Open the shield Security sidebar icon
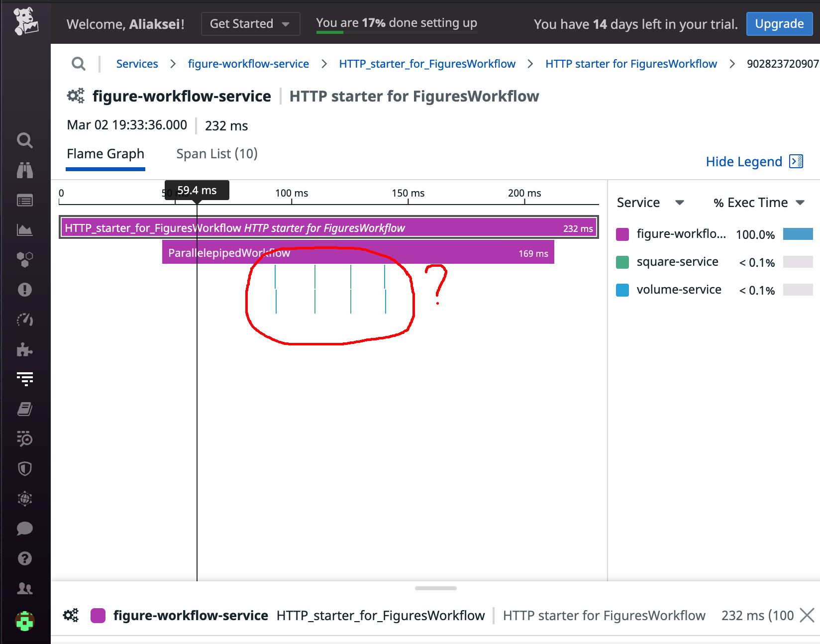The height and width of the screenshot is (644, 820). tap(25, 469)
